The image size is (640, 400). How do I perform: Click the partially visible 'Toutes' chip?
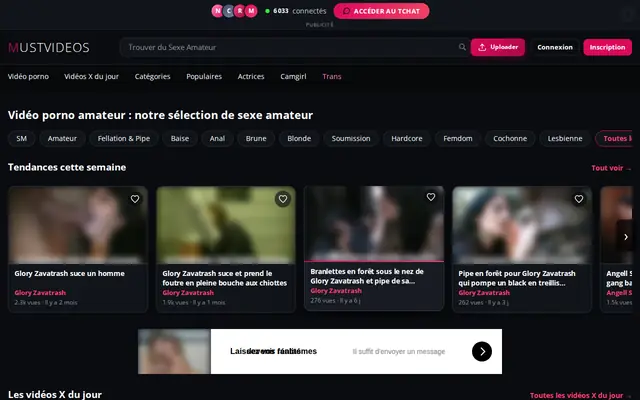(614, 138)
